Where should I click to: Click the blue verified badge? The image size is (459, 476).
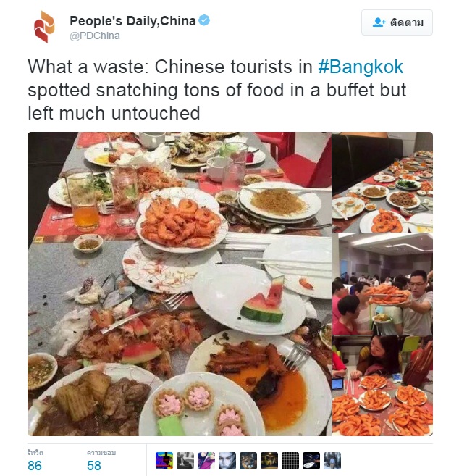(204, 20)
